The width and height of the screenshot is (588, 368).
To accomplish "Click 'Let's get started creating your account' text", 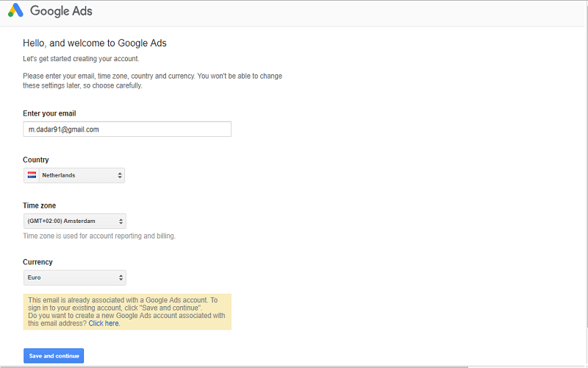I will [81, 59].
